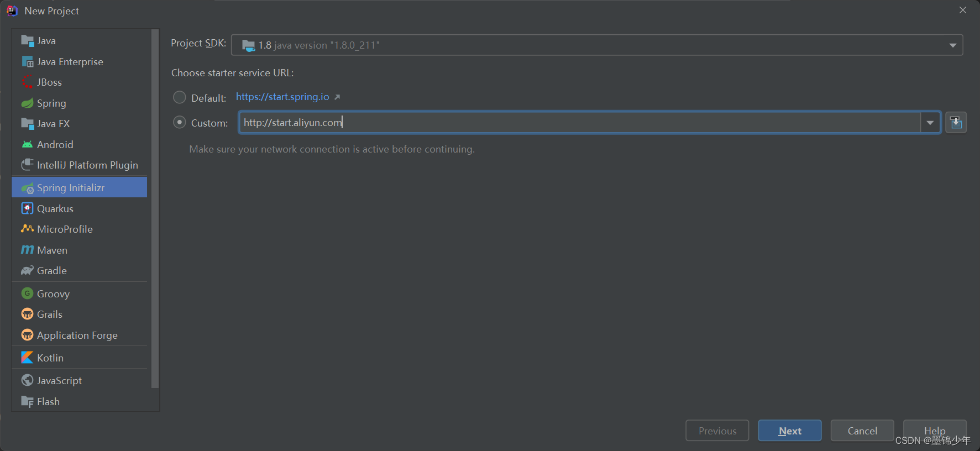This screenshot has width=980, height=451.
Task: Click the Java Enterprise icon
Action: click(x=27, y=61)
